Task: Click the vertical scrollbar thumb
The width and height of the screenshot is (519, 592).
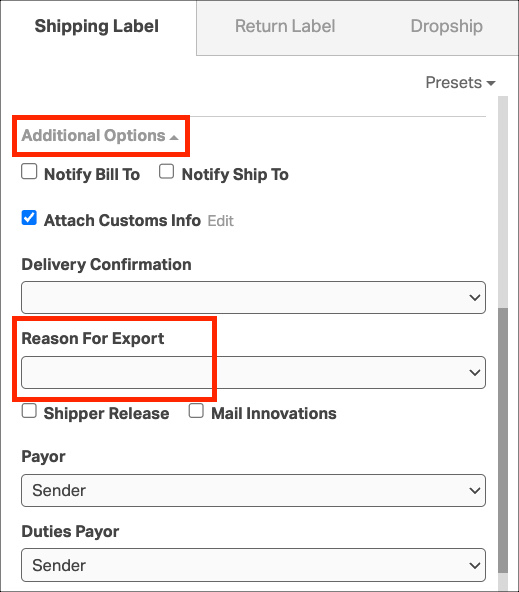Action: (x=503, y=440)
